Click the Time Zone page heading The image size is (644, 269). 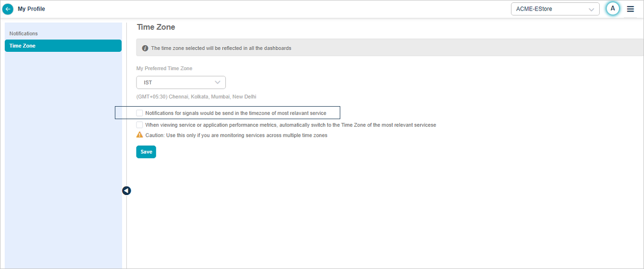point(156,27)
